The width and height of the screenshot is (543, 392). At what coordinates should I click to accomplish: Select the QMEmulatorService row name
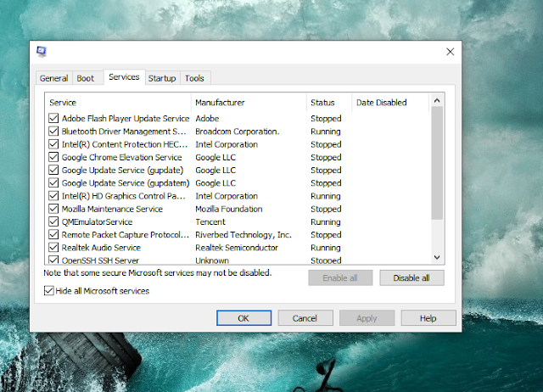pyautogui.click(x=97, y=221)
